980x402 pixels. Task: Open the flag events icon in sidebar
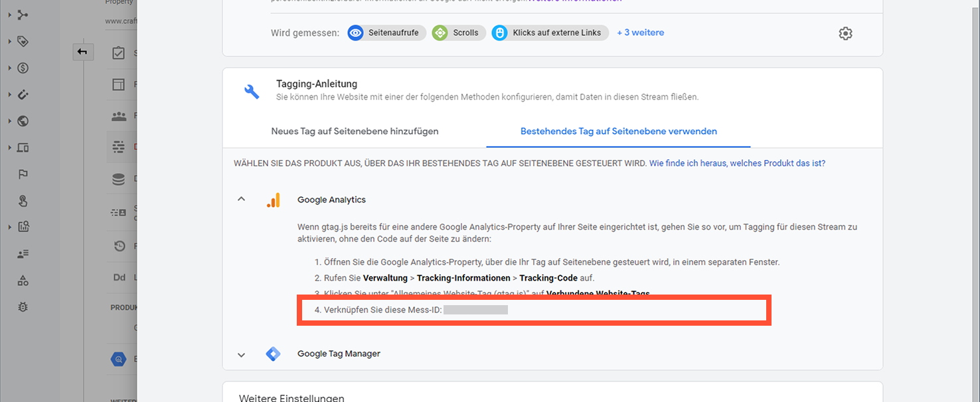coord(23,174)
